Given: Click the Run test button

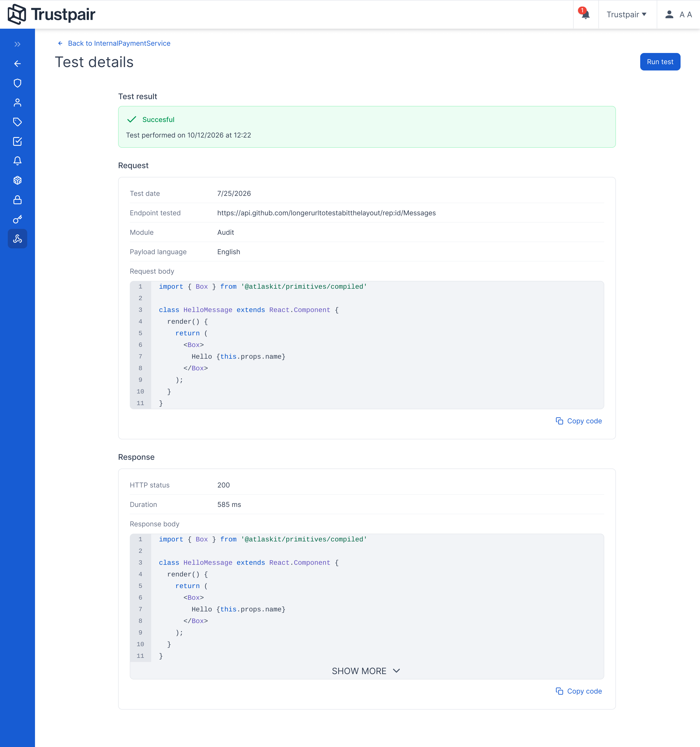Looking at the screenshot, I should (x=660, y=62).
